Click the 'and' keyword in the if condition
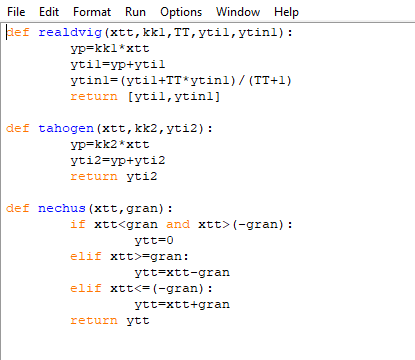Image resolution: width=415 pixels, height=360 pixels. pyautogui.click(x=178, y=224)
